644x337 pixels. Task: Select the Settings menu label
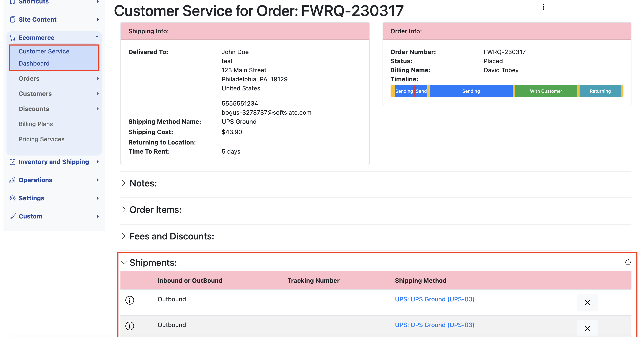point(32,198)
